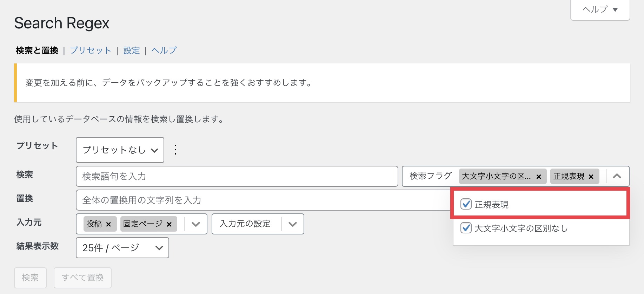
Task: Open the ヘルプ dropdown at top right
Action: tap(600, 9)
